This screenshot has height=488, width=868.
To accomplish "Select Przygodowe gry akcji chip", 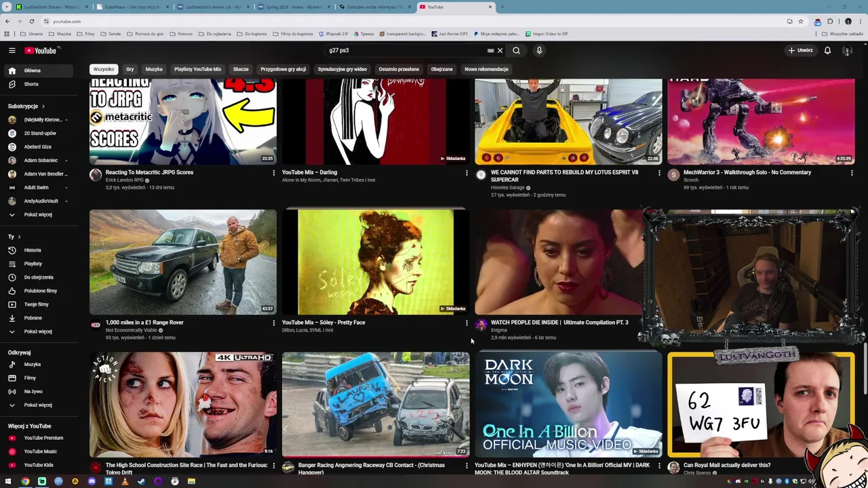I will pos(283,69).
